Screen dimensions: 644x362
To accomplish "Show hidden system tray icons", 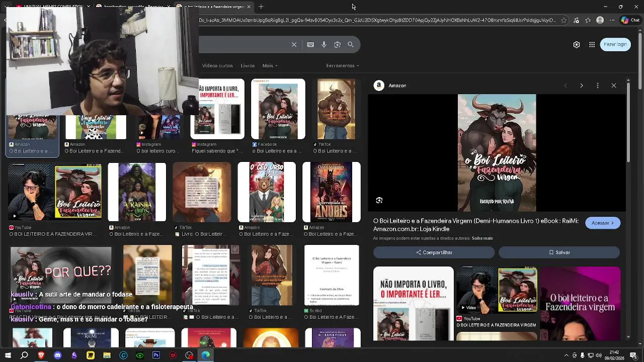I will pos(567,355).
